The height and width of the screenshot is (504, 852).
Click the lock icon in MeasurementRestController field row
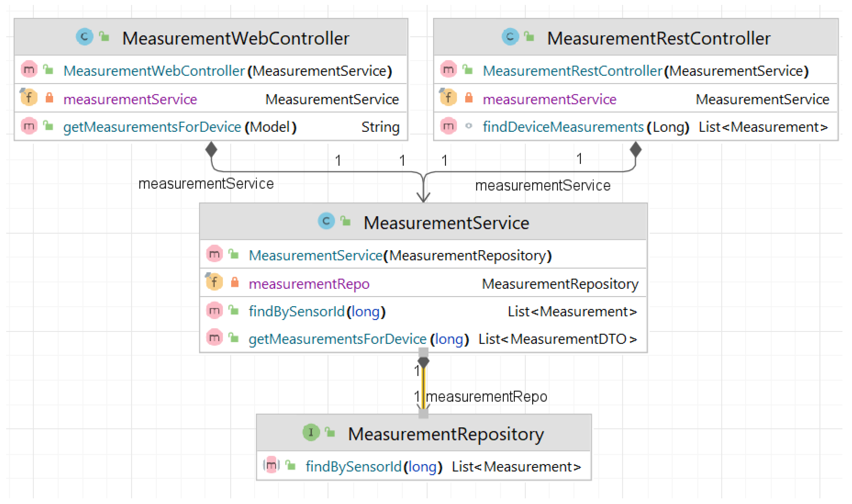pyautogui.click(x=469, y=98)
